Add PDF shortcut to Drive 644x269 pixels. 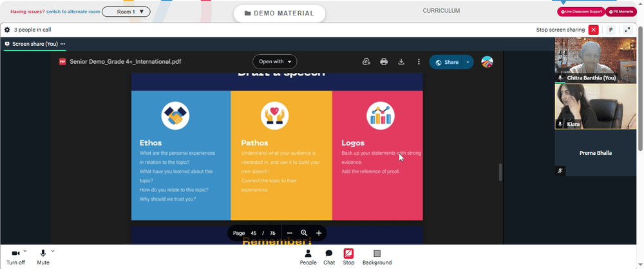[366, 62]
